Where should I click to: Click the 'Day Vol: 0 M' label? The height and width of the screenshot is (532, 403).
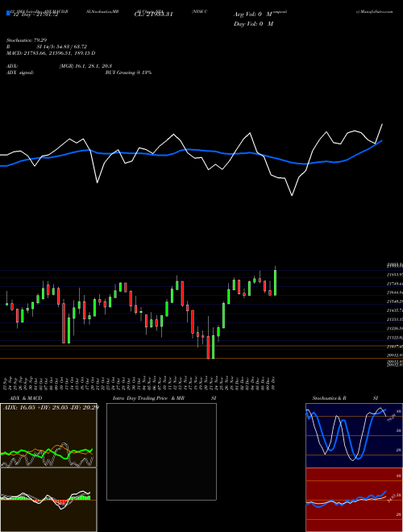click(253, 23)
